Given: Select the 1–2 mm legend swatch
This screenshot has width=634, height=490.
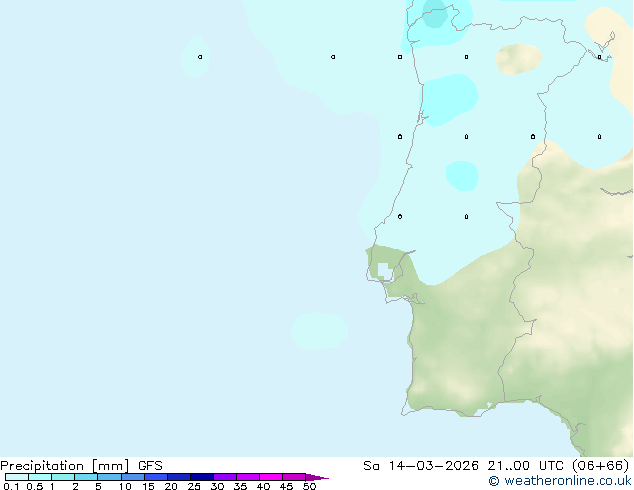Looking at the screenshot, I should 63,477.
